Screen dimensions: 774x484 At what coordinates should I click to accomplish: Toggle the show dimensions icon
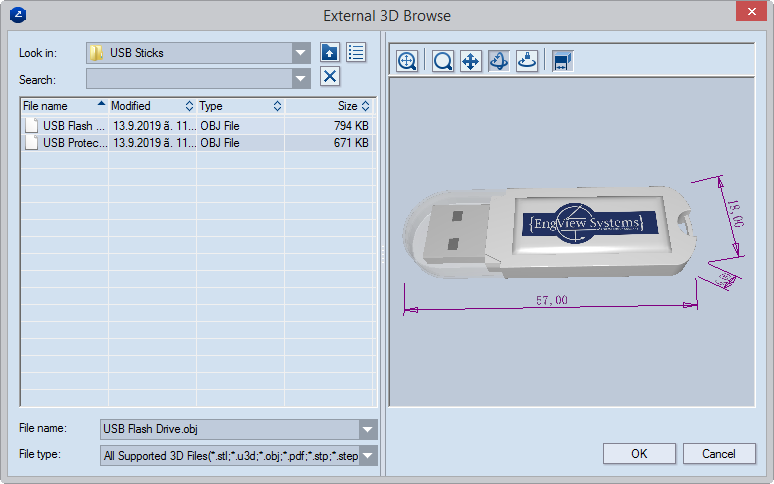562,61
